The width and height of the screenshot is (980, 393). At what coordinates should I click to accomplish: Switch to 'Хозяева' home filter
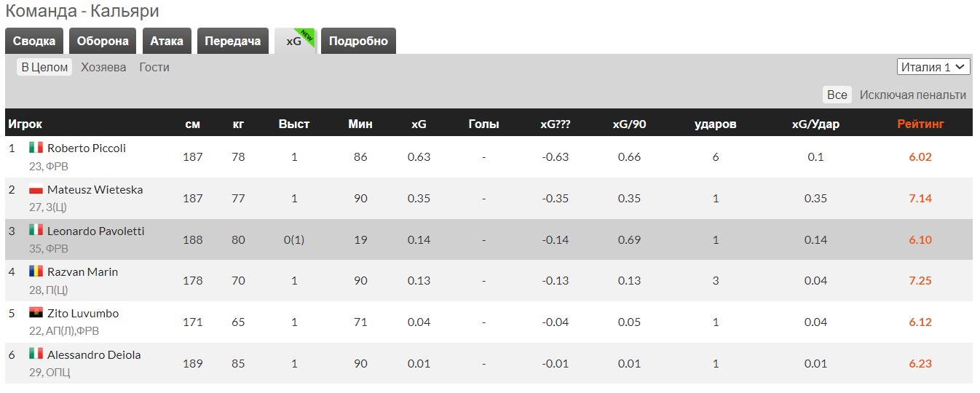(103, 67)
